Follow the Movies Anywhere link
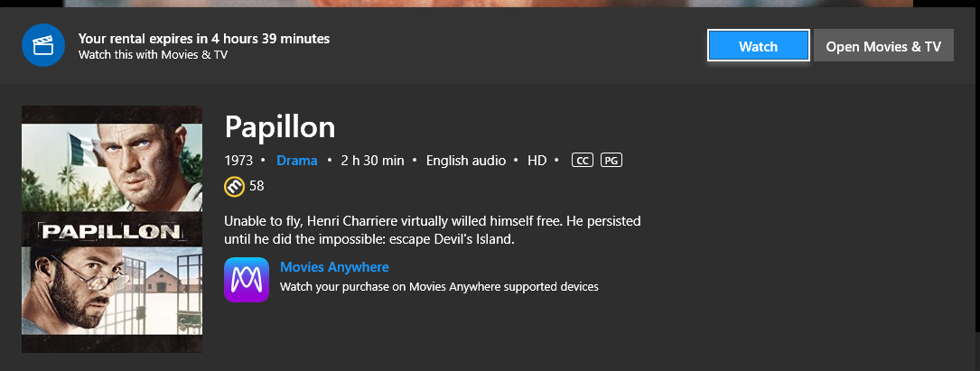980x371 pixels. (334, 267)
